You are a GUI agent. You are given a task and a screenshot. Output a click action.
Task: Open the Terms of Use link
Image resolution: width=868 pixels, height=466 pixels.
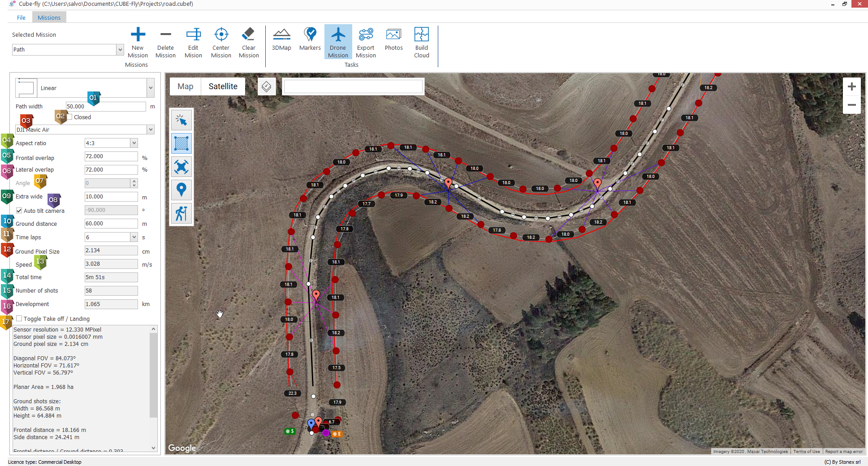tap(807, 451)
